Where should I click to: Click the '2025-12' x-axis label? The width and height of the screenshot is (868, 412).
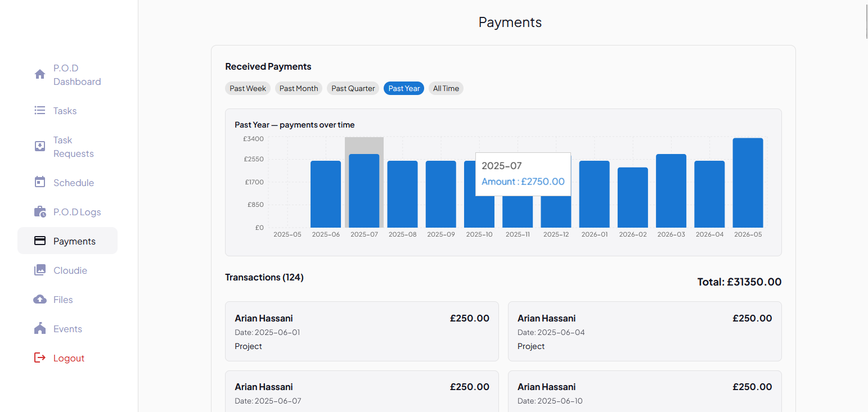click(x=556, y=234)
